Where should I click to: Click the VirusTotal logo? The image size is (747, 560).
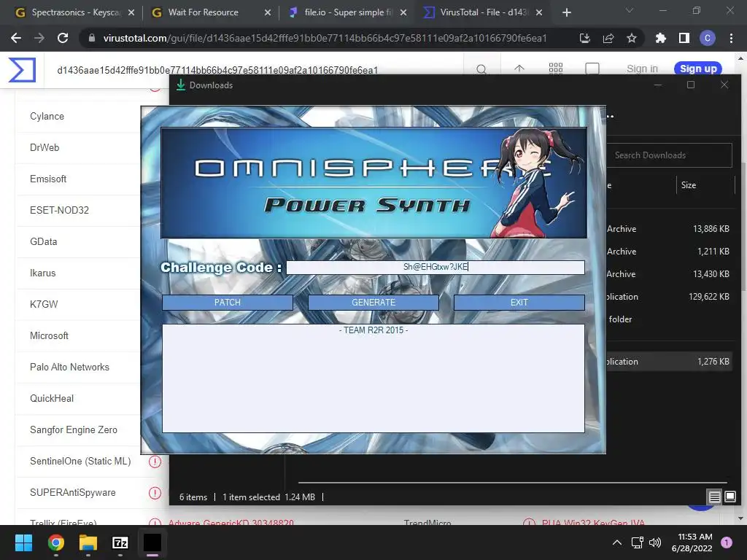coord(22,69)
